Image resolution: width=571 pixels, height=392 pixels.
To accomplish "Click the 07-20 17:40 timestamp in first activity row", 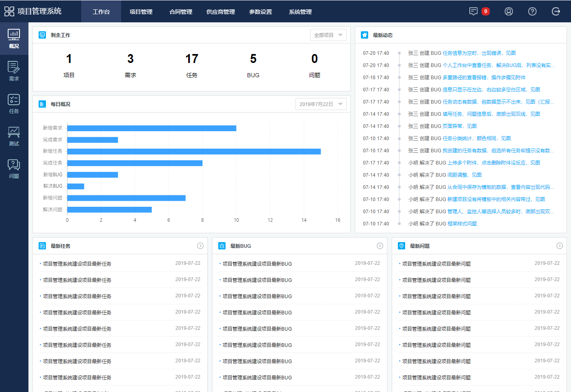I will [x=376, y=53].
